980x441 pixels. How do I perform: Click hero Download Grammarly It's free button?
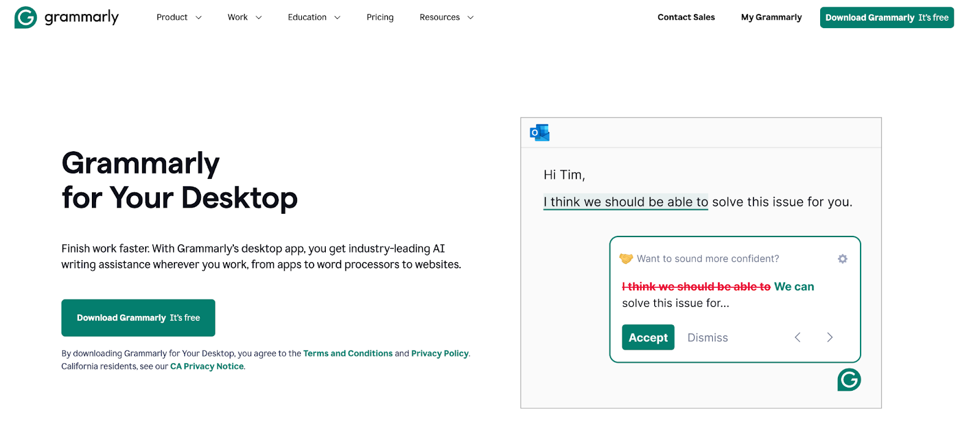138,318
